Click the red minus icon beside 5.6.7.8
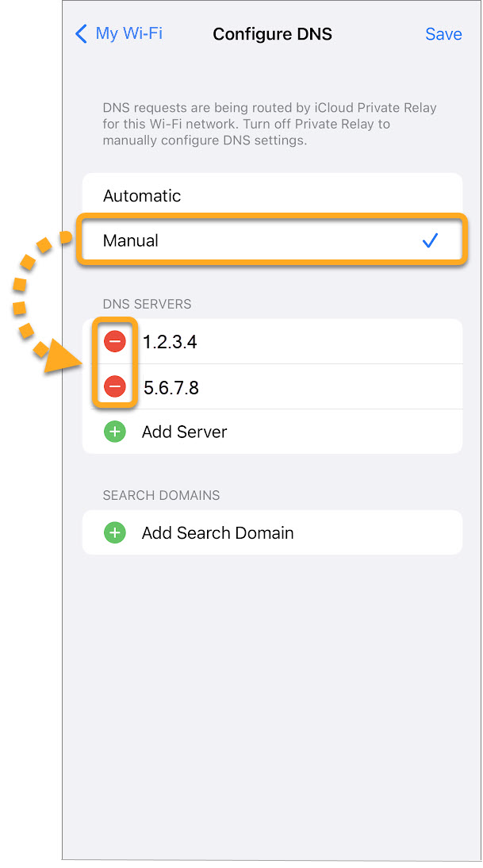Image resolution: width=483 pixels, height=868 pixels. [115, 387]
